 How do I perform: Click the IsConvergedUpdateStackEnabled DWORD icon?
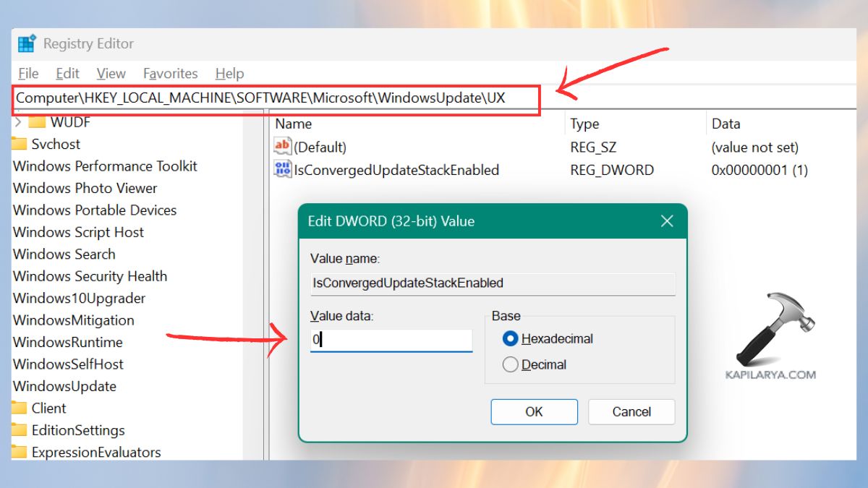click(x=283, y=170)
